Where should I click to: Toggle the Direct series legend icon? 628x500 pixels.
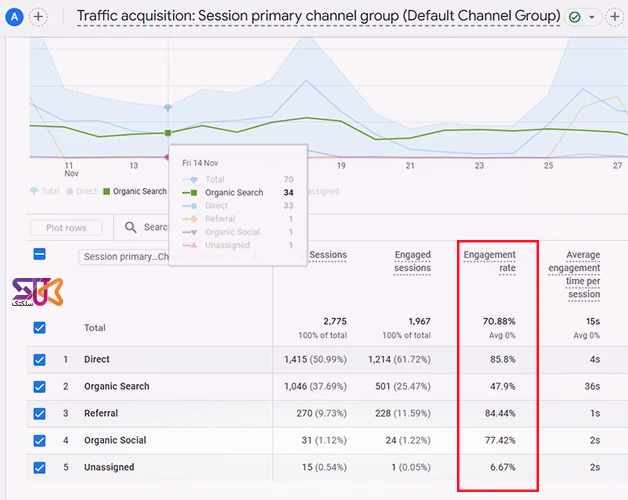click(69, 191)
